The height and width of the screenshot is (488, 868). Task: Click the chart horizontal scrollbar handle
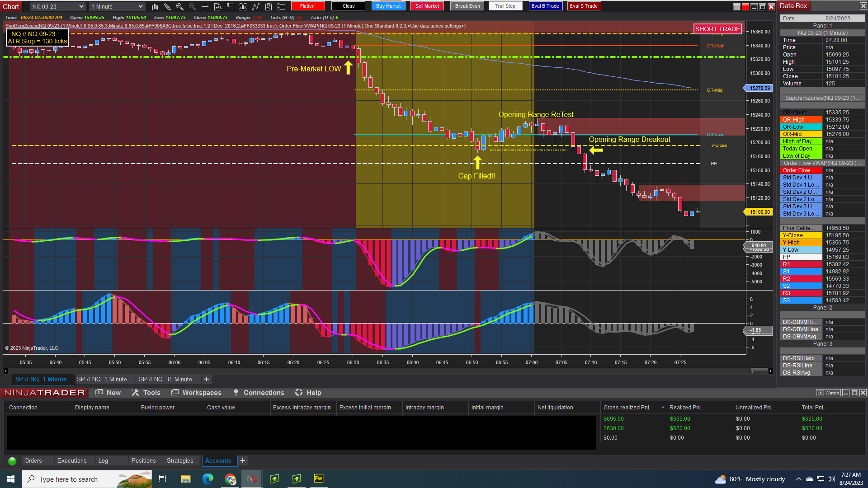759,371
